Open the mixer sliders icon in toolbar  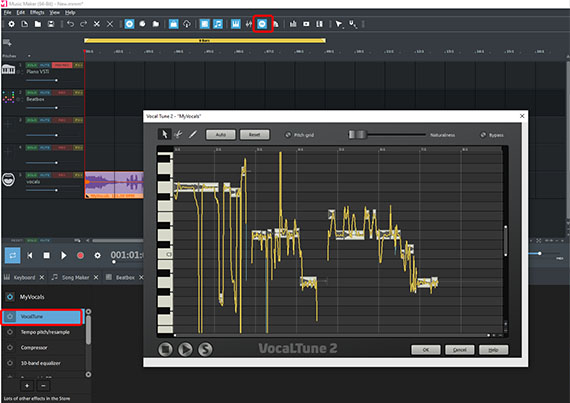point(249,24)
